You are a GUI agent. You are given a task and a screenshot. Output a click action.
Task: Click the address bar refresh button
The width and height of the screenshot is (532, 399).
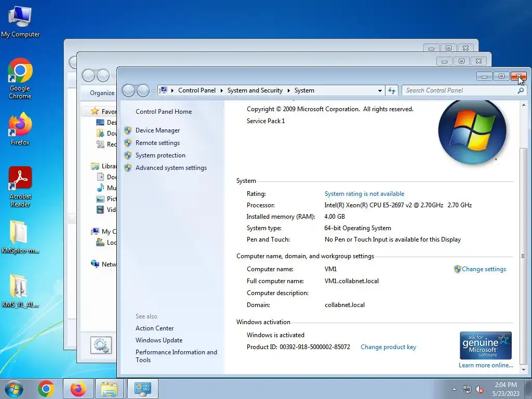392,90
